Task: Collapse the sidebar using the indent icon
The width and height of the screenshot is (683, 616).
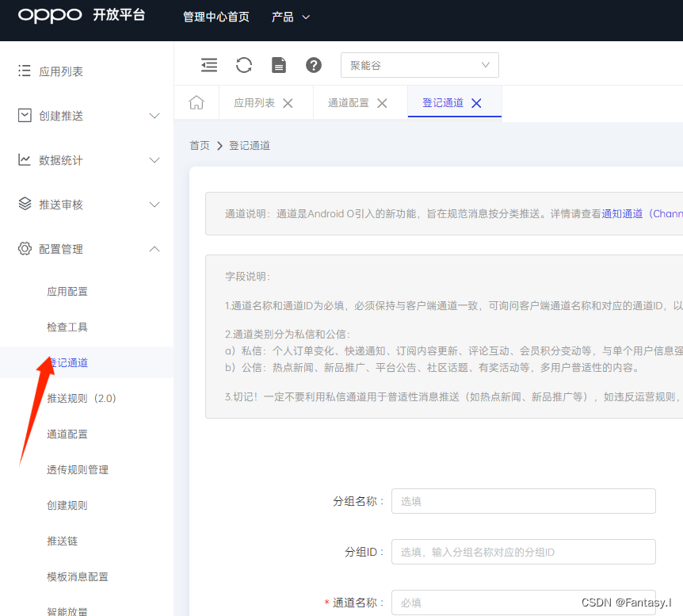Action: pos(208,65)
